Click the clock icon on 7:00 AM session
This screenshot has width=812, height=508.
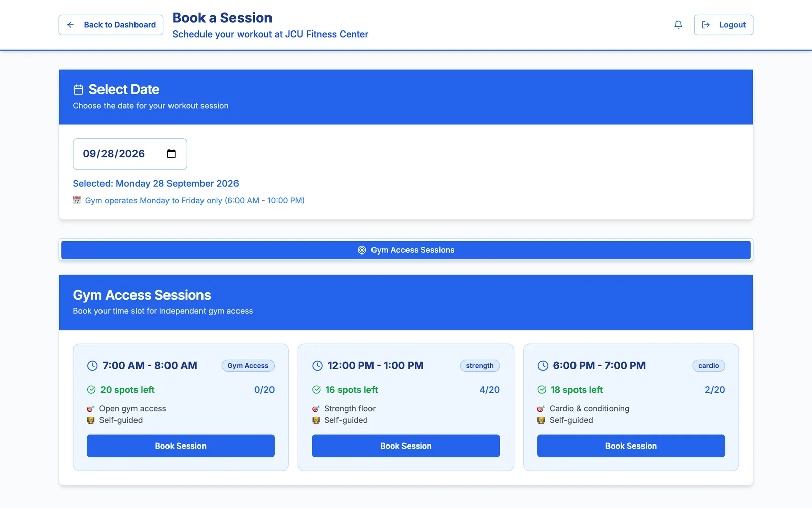pyautogui.click(x=92, y=366)
